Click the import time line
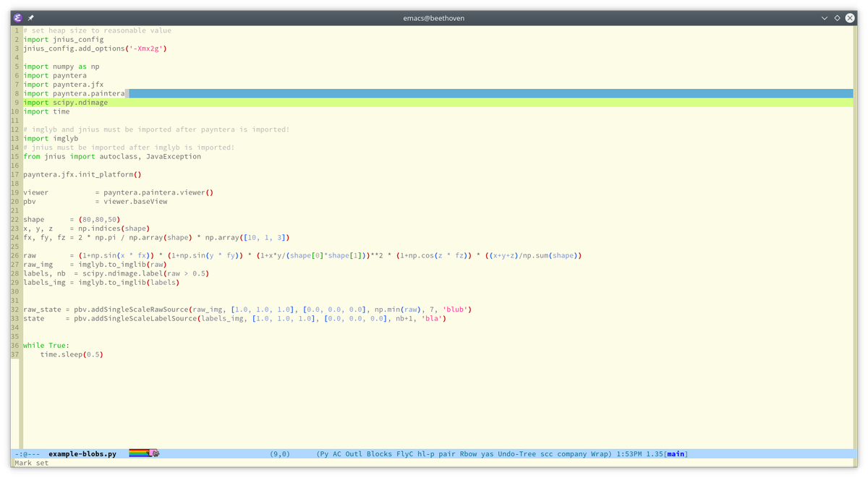 (x=46, y=111)
